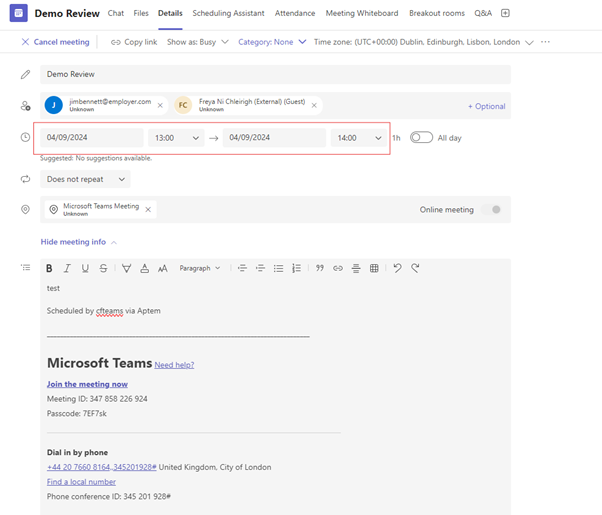Switch to the Files tab
602x515 pixels.
coord(141,13)
